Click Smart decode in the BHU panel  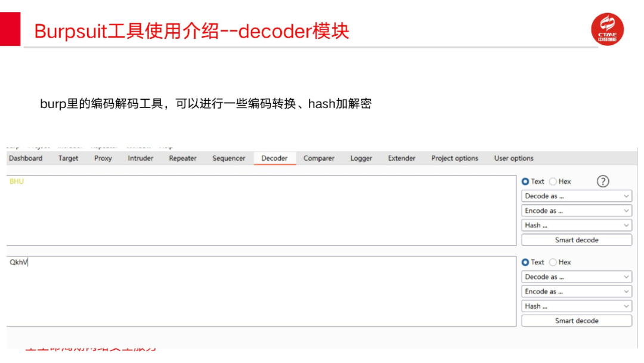(577, 240)
